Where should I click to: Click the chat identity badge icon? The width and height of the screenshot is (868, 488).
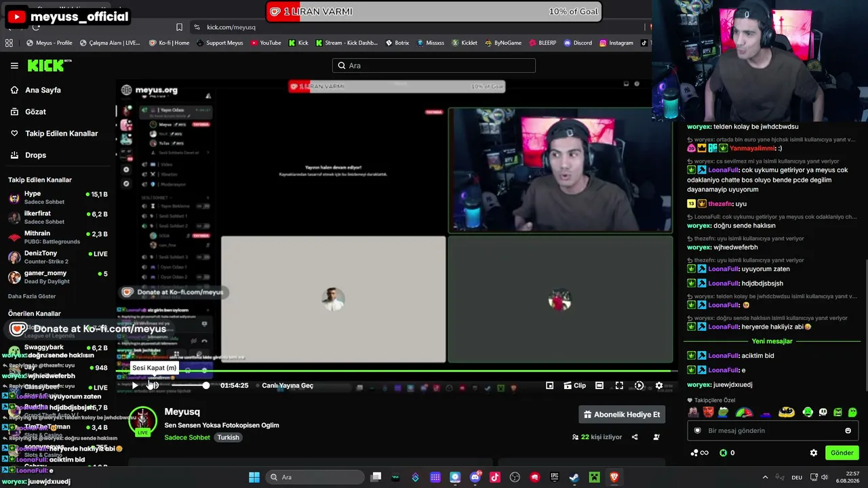(x=697, y=430)
